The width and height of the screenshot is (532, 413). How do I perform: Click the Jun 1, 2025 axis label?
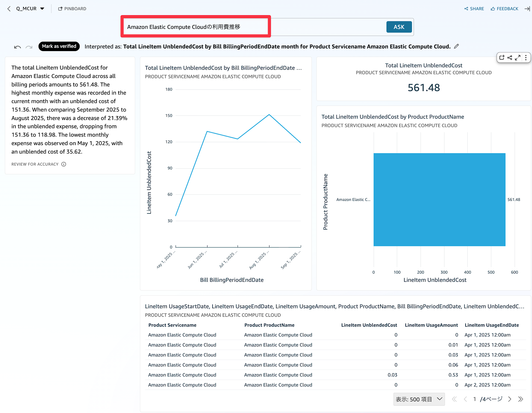point(197,260)
